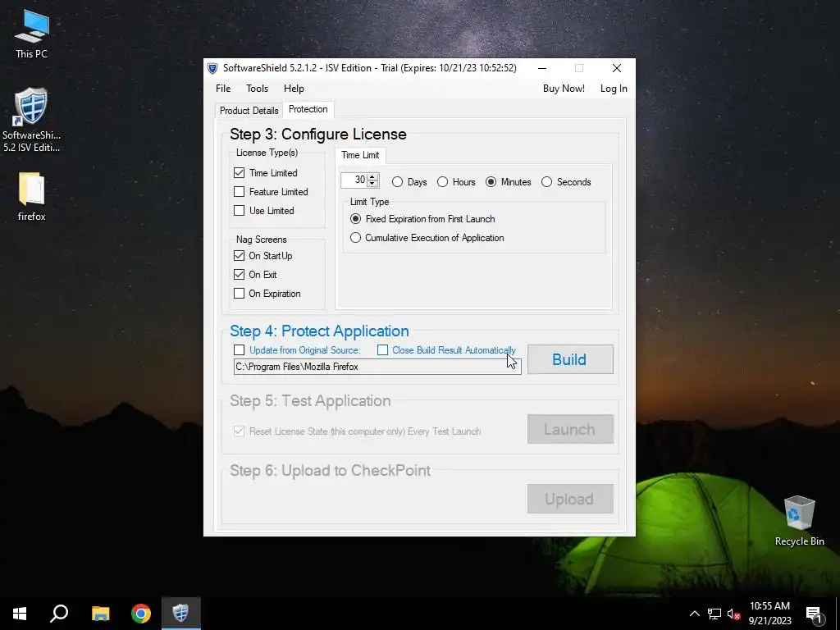Screen dimensions: 840x630
Task: Open taskbar Search magnifier
Action: (x=59, y=614)
